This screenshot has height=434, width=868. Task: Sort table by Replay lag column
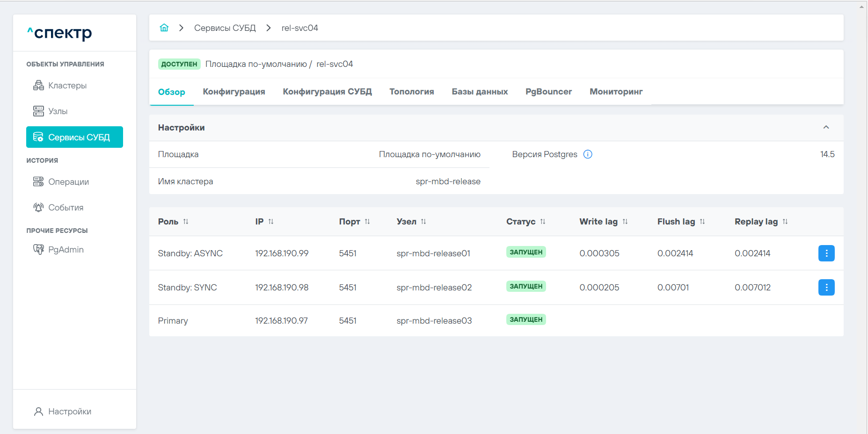[x=785, y=222]
